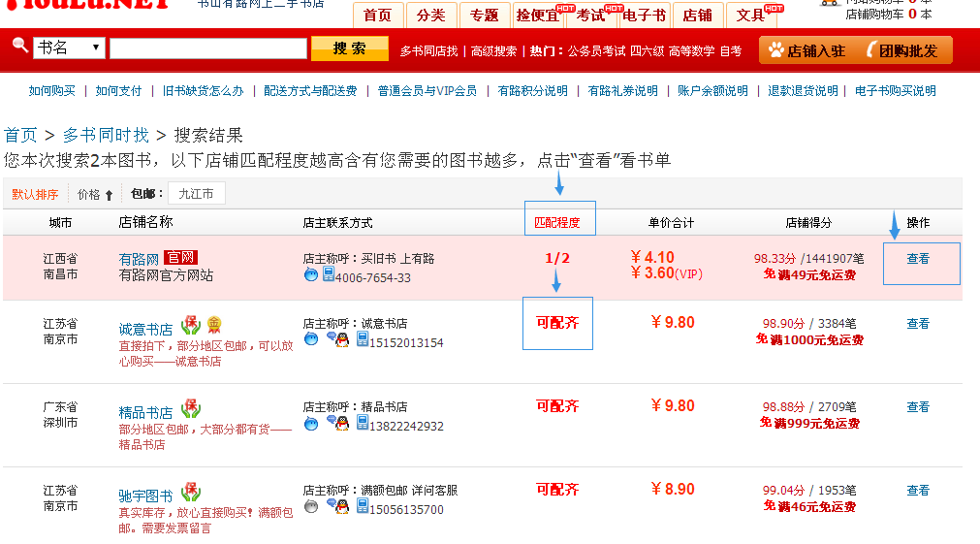Open the 旧书缺货怎么办 help link
Viewport: 980px width, 544px height.
[x=204, y=91]
